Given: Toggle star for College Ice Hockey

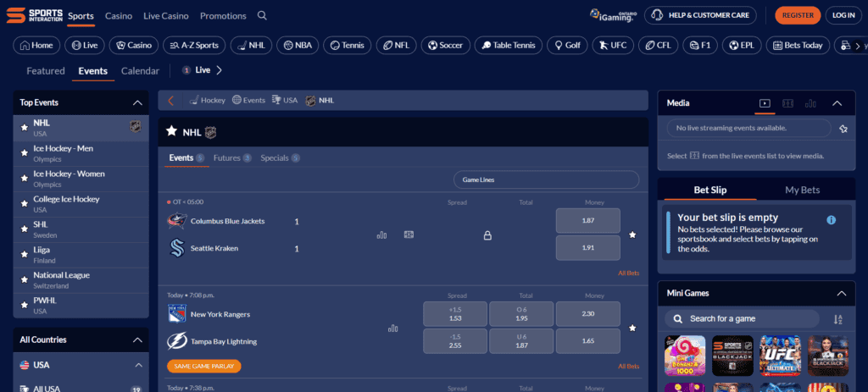Looking at the screenshot, I should pyautogui.click(x=25, y=203).
